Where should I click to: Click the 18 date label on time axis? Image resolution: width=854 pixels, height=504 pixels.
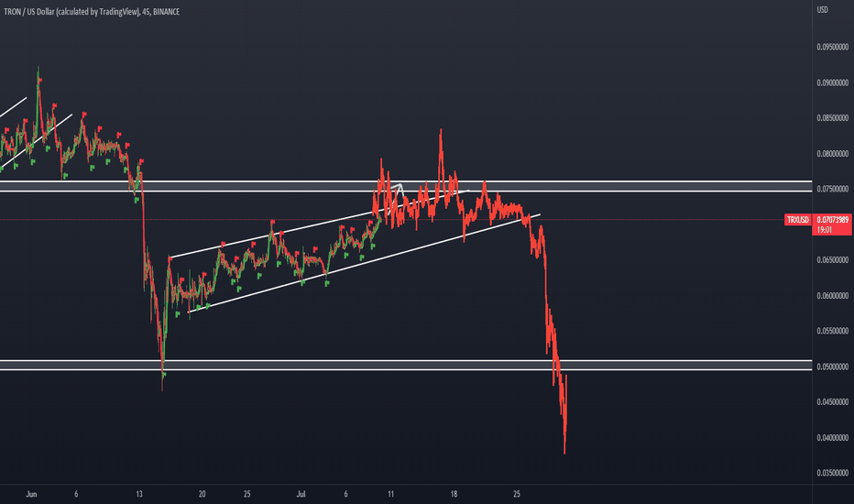[x=454, y=494]
